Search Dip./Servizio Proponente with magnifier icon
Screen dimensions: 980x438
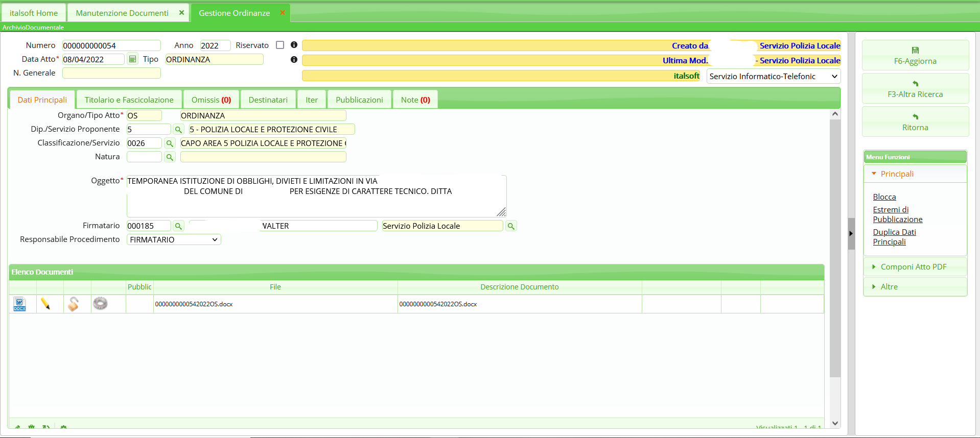point(178,130)
